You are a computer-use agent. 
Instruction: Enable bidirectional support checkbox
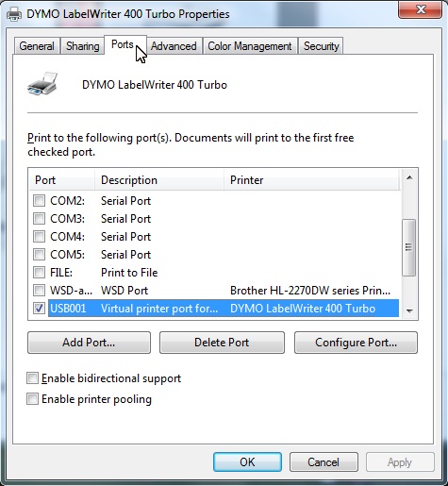click(x=33, y=378)
